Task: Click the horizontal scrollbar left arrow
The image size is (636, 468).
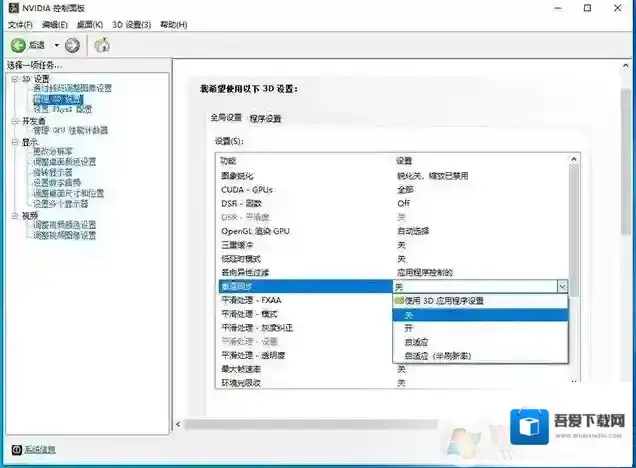Action: coord(178,424)
